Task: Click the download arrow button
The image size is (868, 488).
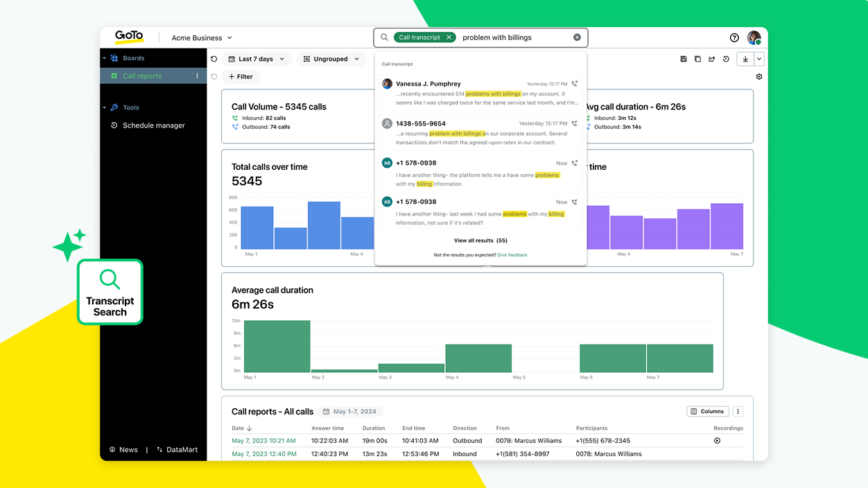Action: pyautogui.click(x=745, y=59)
